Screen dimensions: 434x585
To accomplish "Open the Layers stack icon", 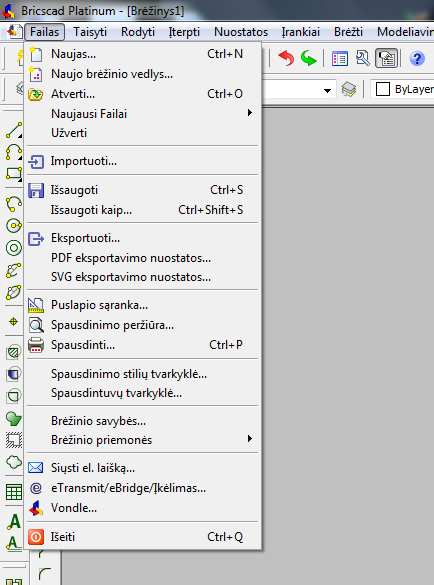I will click(x=349, y=90).
